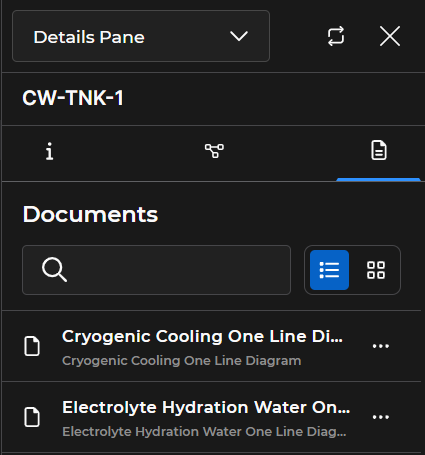Select the documents page tab icon
The image size is (425, 455).
coord(379,150)
